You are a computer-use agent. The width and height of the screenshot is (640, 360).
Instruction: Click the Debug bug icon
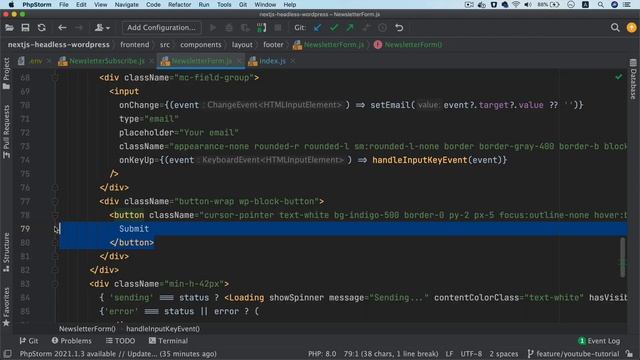tap(229, 28)
